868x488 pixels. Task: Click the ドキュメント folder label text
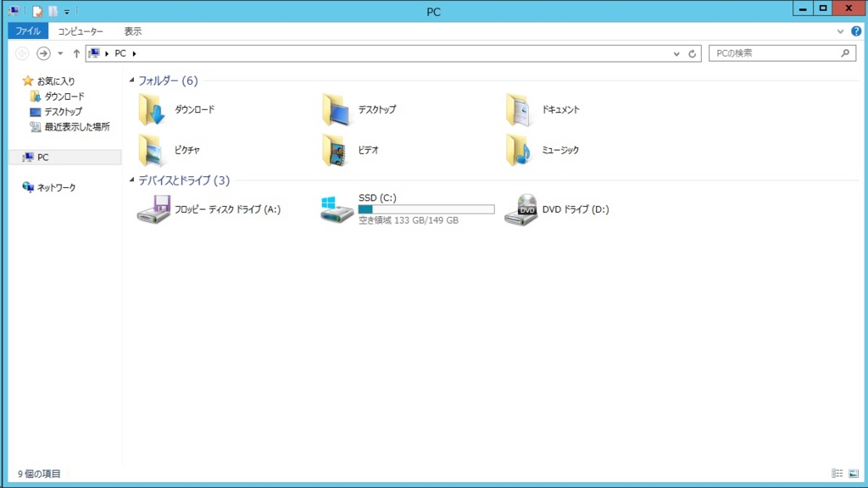coord(561,109)
